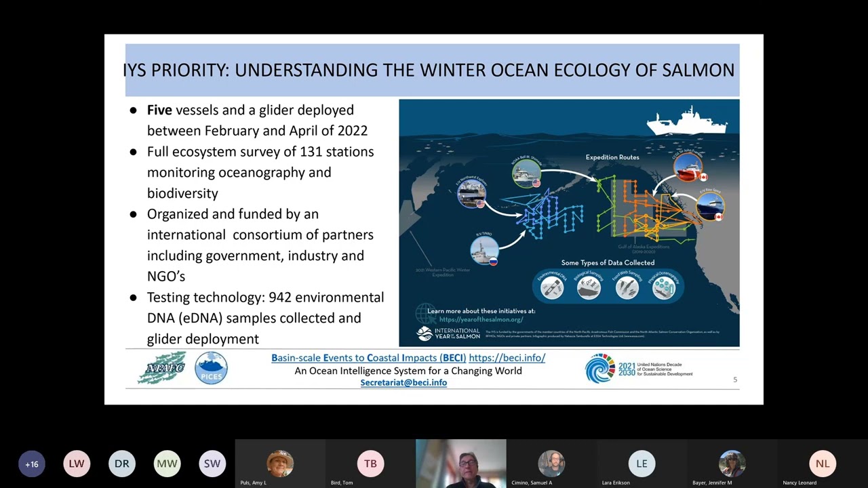Select the DR participant avatar
The height and width of the screenshot is (488, 868).
click(x=122, y=464)
